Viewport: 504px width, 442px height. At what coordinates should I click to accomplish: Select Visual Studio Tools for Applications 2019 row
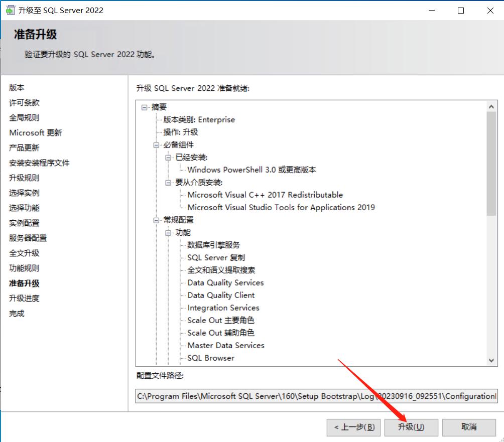point(281,207)
